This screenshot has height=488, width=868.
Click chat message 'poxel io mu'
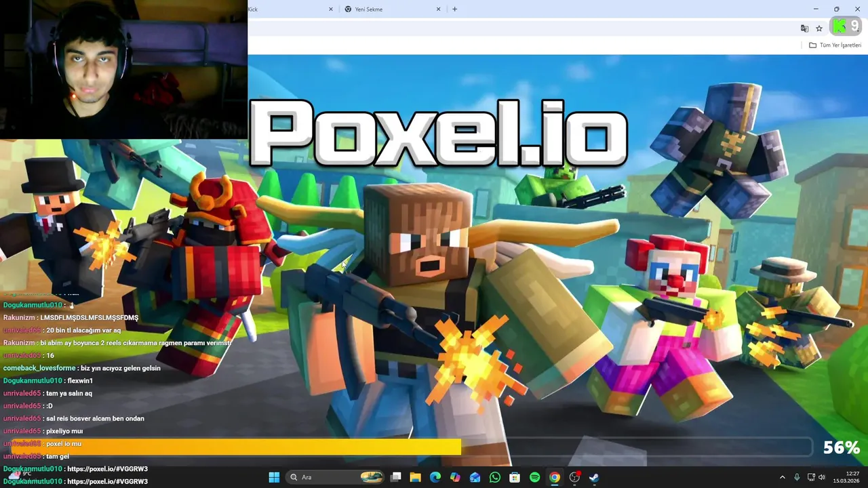(x=64, y=444)
